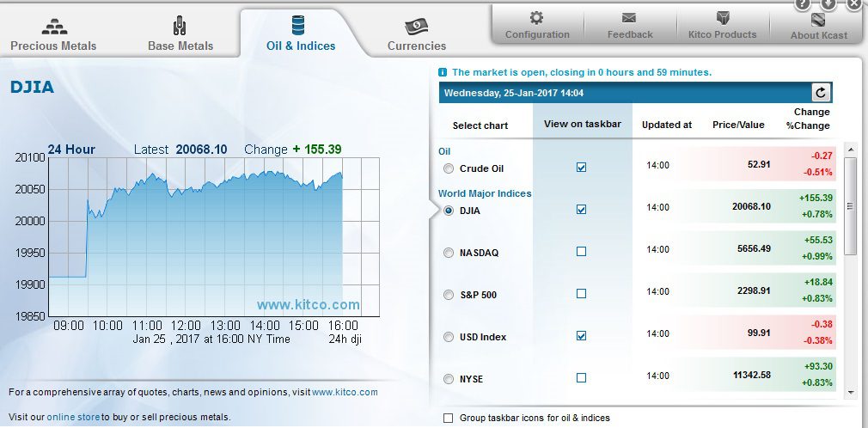Click the scrollbar up arrow
Viewport: 868px width, 428px height.
coord(851,149)
